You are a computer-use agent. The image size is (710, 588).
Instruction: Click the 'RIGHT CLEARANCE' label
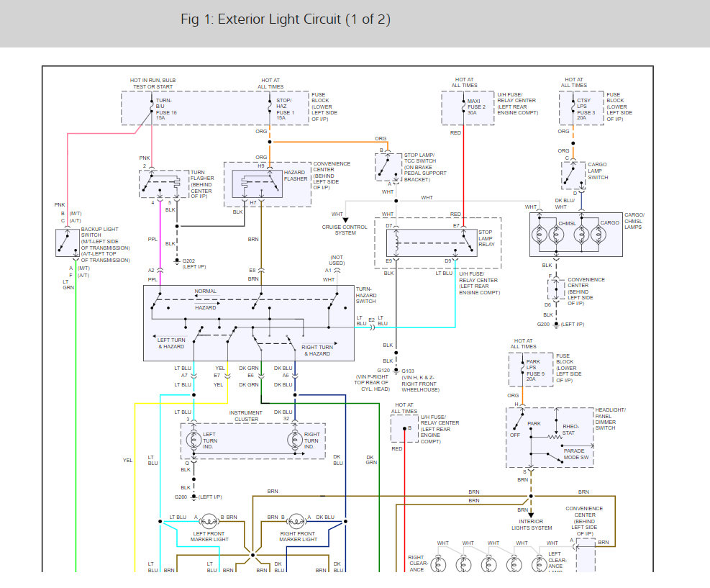(x=417, y=563)
